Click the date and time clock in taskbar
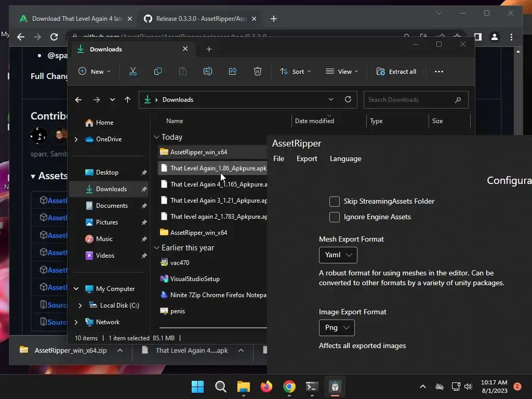The height and width of the screenshot is (399, 532). (x=494, y=387)
